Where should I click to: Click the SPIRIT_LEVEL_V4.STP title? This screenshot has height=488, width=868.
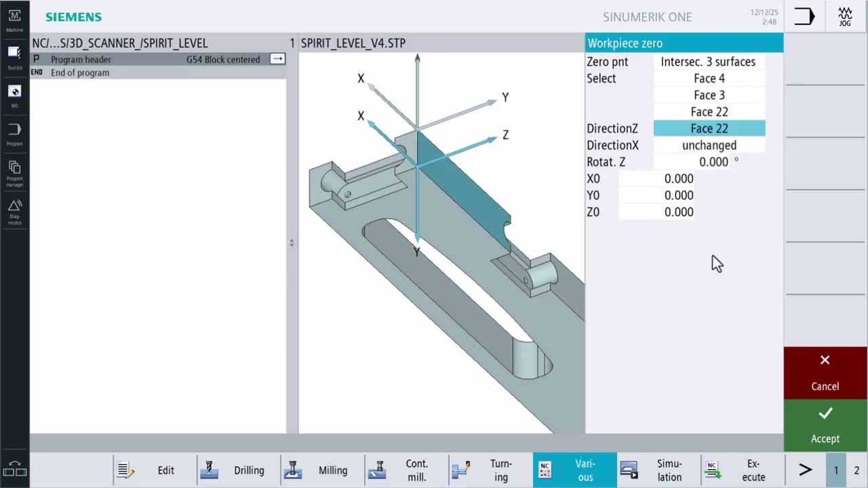pyautogui.click(x=353, y=43)
